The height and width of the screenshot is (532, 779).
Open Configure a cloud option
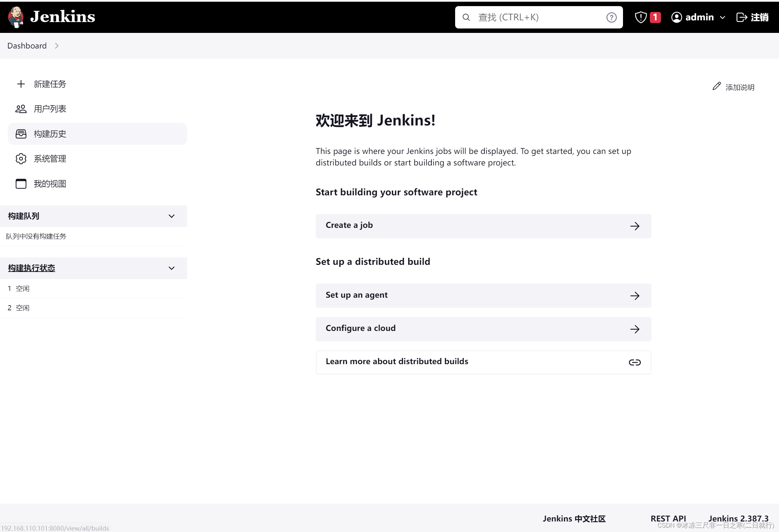pos(483,329)
